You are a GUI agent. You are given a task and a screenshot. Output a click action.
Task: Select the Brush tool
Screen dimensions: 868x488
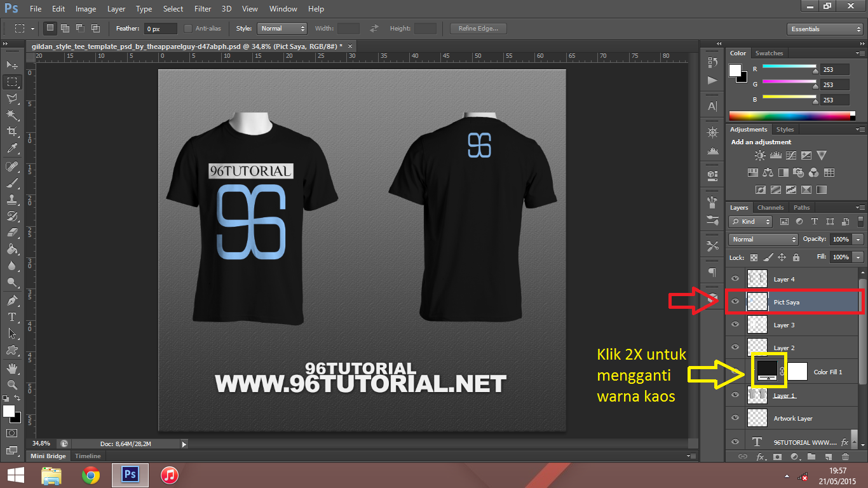(x=12, y=183)
